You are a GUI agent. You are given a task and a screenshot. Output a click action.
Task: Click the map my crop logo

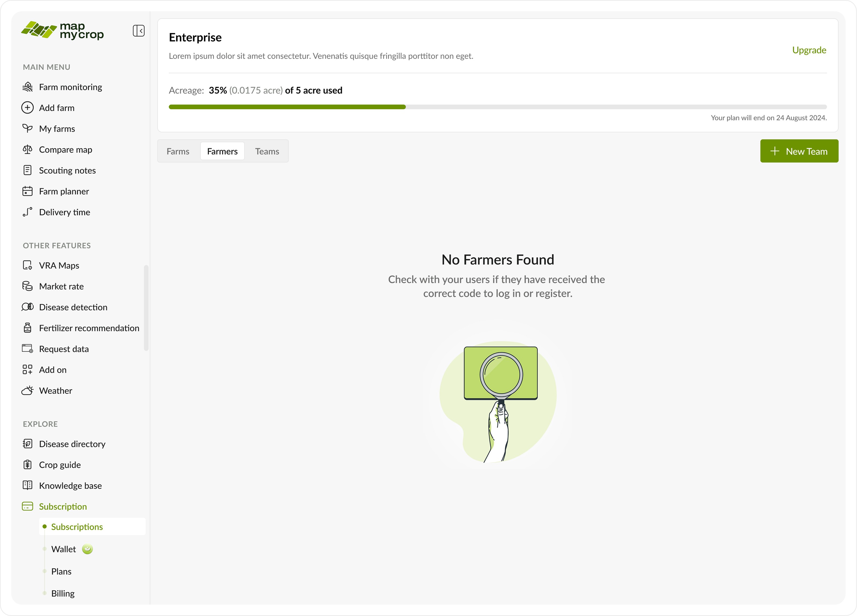(x=62, y=30)
